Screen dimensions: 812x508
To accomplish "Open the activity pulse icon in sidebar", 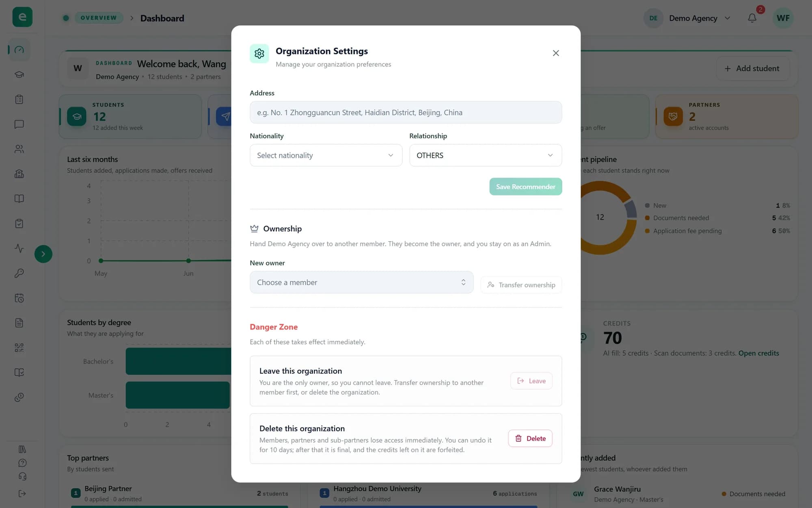I will click(19, 248).
